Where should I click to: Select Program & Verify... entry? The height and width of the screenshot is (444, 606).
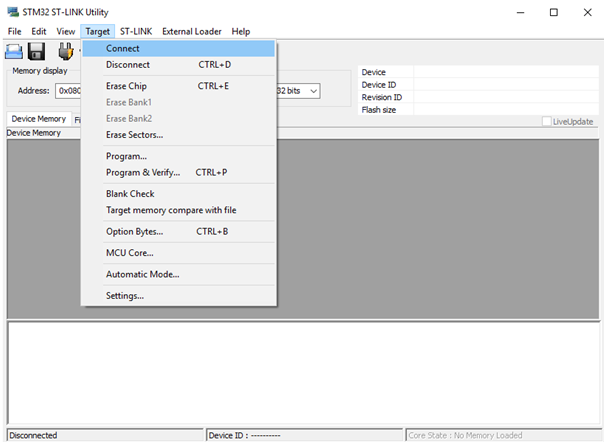click(179, 172)
